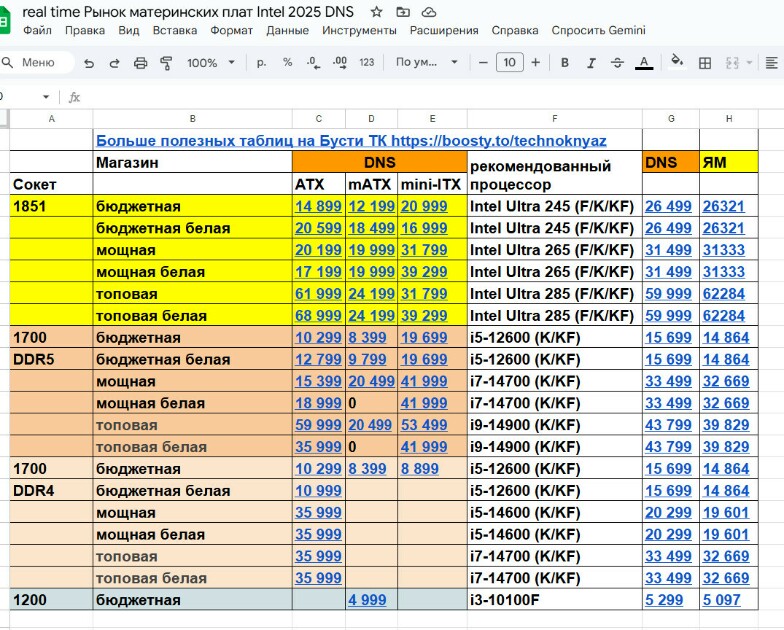
Task: Open the 5 097 ЯМ price link
Action: pyautogui.click(x=721, y=600)
